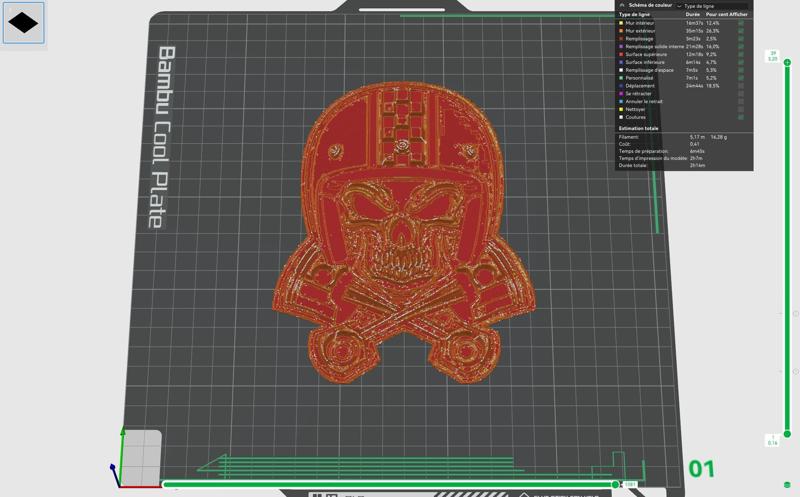Click the skull helmet model on plate
Viewport: 800px width, 497px height.
[x=404, y=232]
